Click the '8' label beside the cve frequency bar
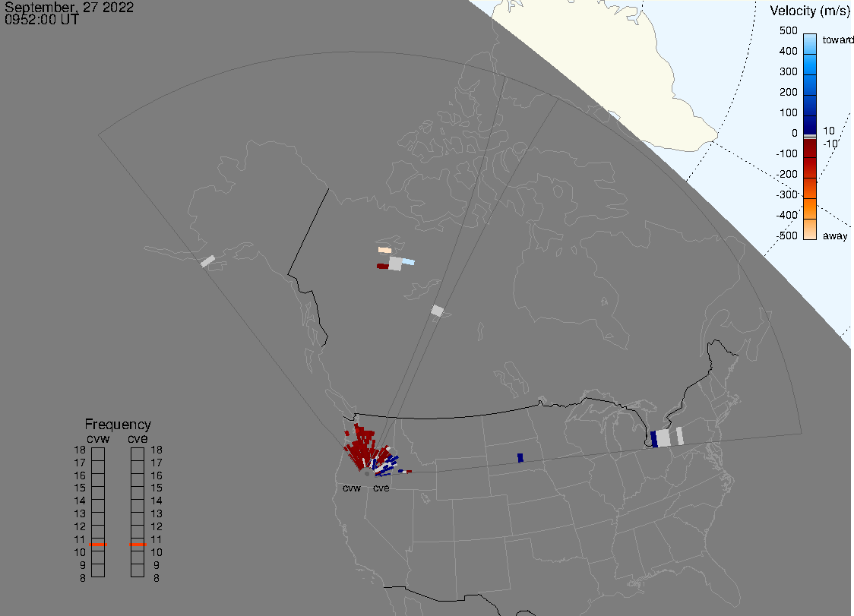 (x=157, y=578)
